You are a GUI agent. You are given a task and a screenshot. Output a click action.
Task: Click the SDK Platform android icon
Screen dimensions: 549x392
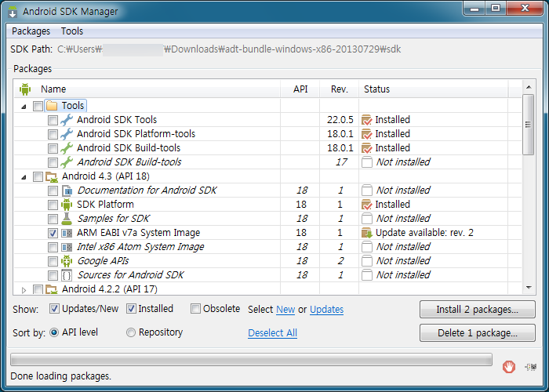[x=67, y=205]
